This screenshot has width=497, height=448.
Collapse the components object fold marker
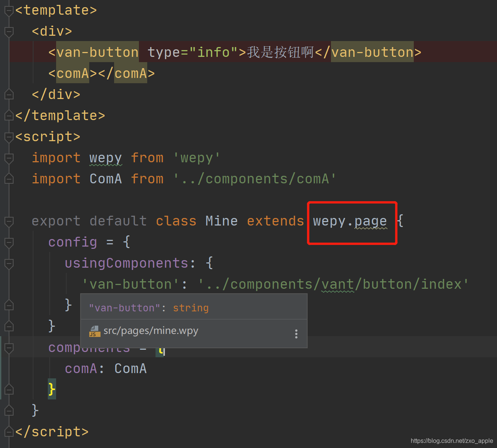click(x=9, y=348)
